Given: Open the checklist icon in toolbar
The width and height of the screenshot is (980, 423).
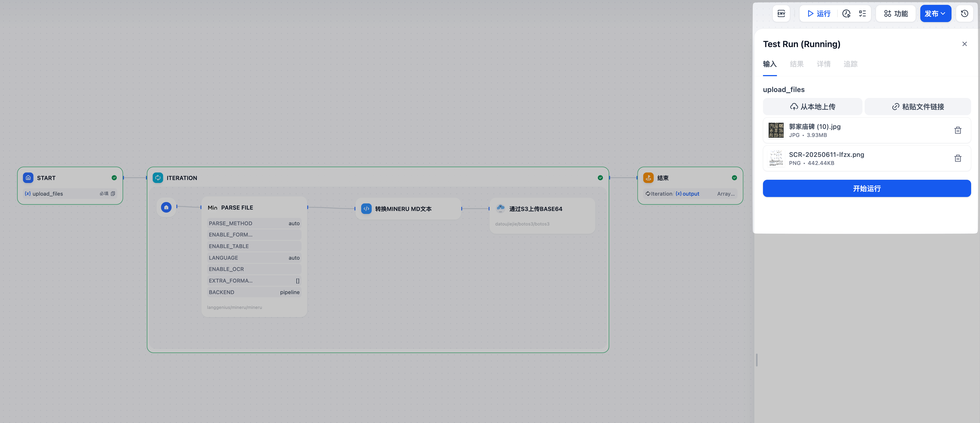Looking at the screenshot, I should [862, 14].
